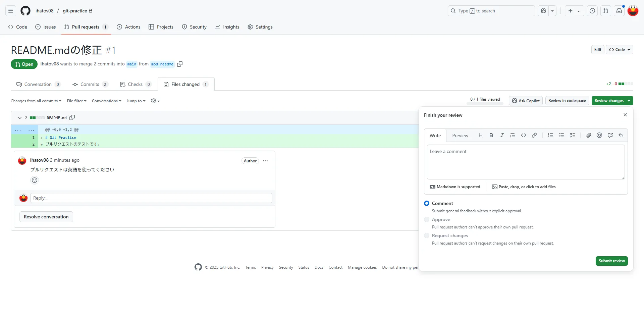
Task: Copy branch name mod_readme to clipboard
Action: (180, 64)
